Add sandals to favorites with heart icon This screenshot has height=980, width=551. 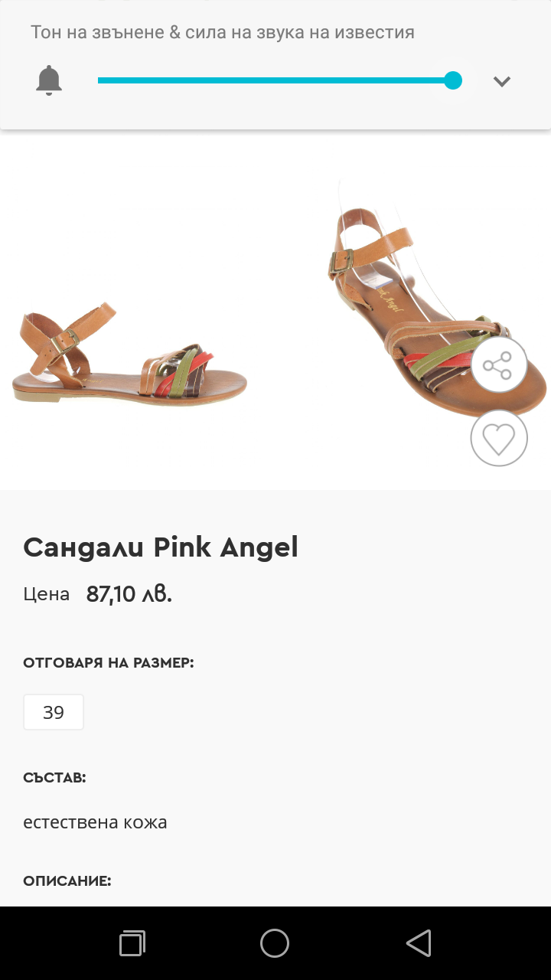[x=499, y=439]
